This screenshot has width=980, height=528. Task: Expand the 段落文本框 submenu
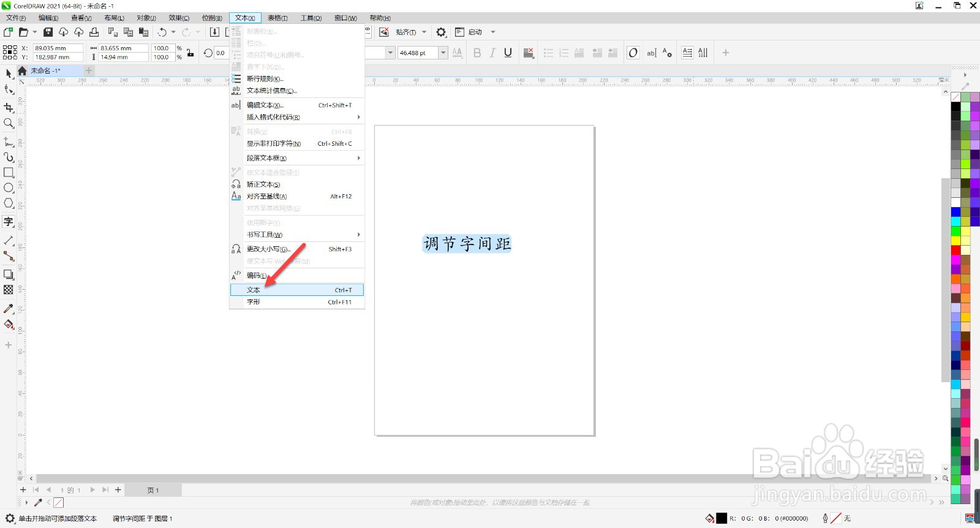point(297,158)
